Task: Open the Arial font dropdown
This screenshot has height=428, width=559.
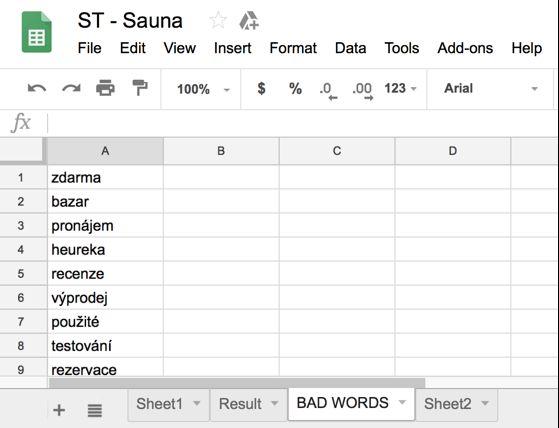Action: pyautogui.click(x=491, y=88)
